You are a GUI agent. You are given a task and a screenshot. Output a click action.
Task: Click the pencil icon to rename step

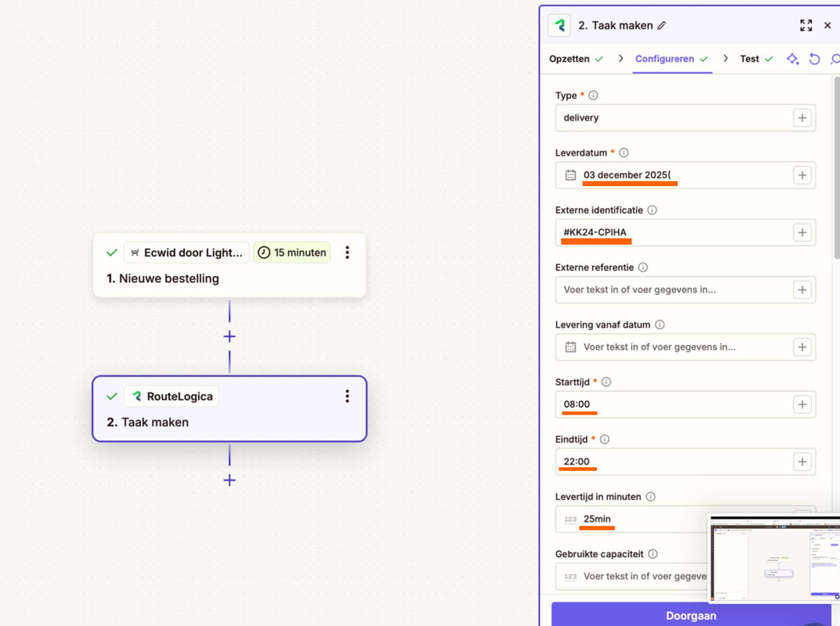(662, 26)
